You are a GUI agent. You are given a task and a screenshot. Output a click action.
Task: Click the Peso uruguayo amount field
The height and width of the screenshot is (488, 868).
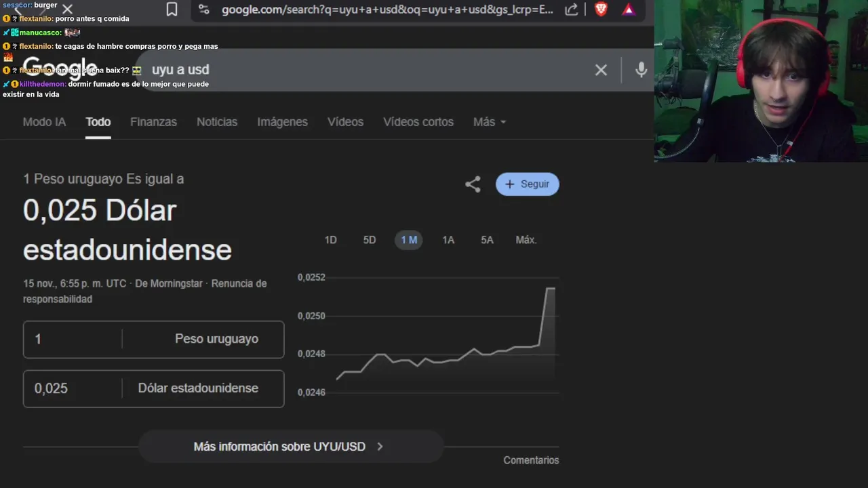(x=73, y=339)
